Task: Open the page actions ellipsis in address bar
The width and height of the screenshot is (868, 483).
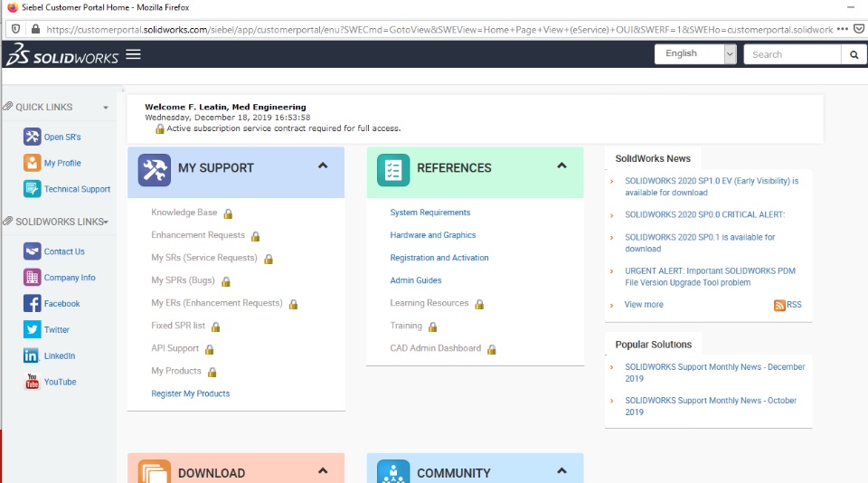Action: pyautogui.click(x=843, y=29)
